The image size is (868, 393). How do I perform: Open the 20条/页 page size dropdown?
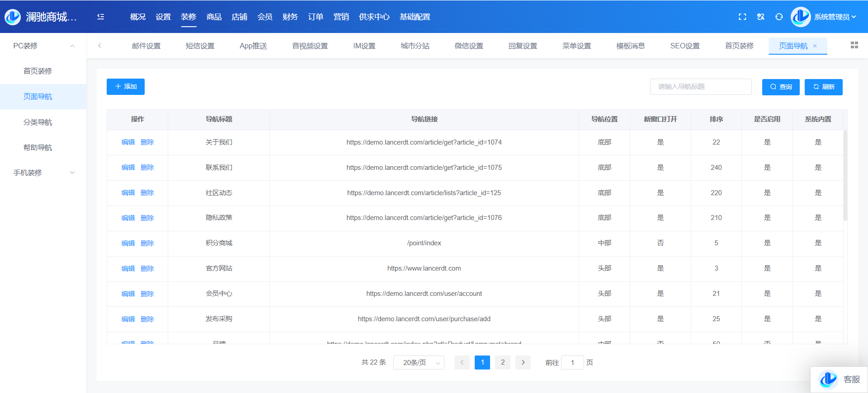coord(419,362)
